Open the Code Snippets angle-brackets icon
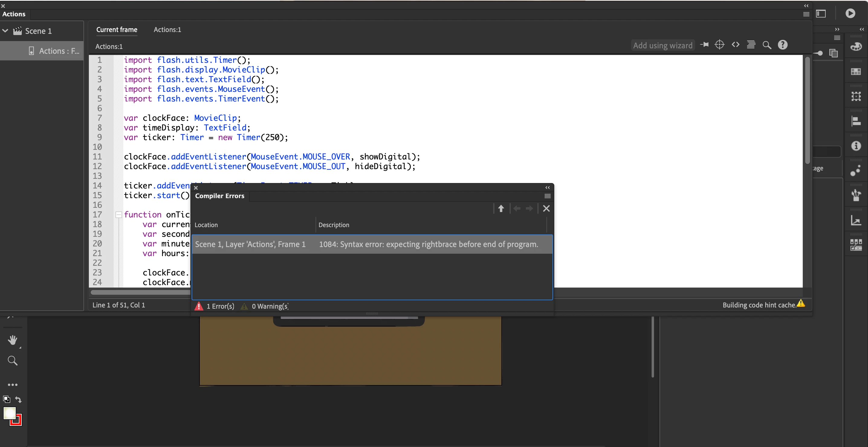 pyautogui.click(x=735, y=45)
